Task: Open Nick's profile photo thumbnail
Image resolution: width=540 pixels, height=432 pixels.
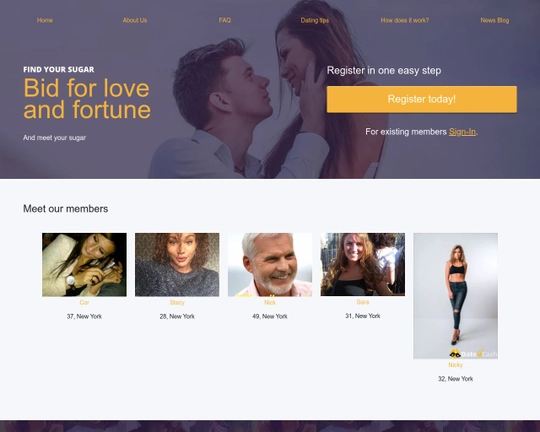Action: pyautogui.click(x=270, y=265)
